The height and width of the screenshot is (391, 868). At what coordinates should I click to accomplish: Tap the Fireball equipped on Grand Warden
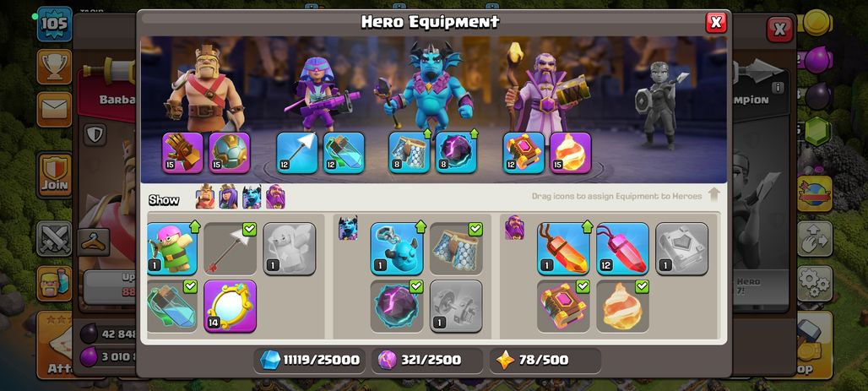click(570, 153)
